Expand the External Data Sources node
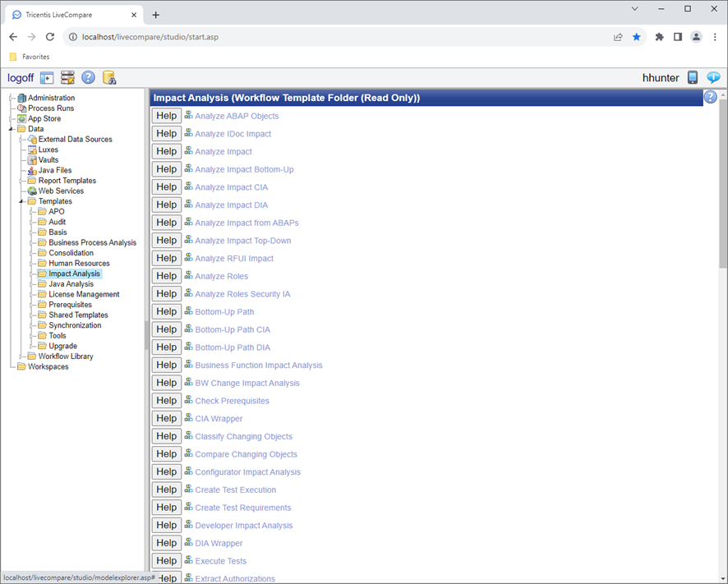 21,140
